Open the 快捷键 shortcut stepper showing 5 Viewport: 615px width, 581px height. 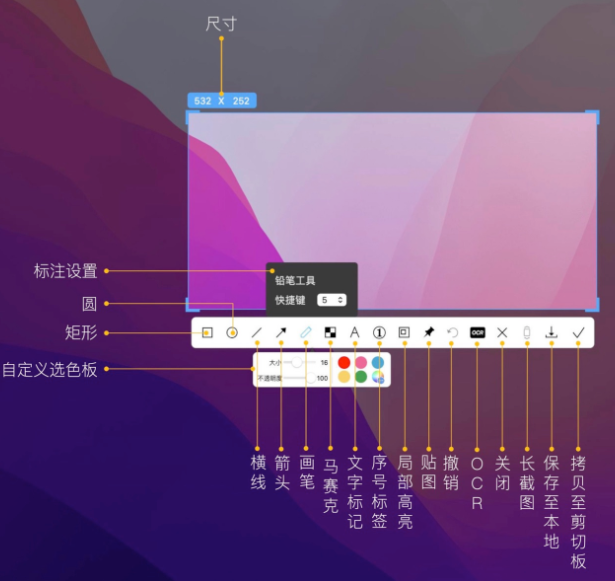(x=331, y=300)
